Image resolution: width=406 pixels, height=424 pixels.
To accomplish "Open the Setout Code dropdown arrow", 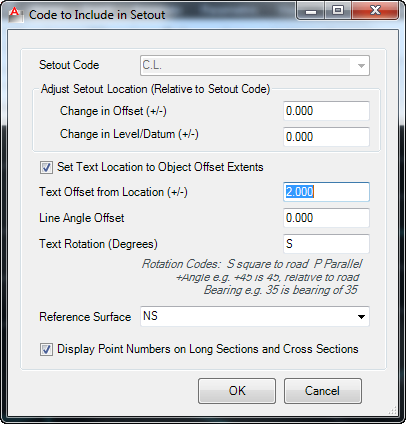I will click(361, 66).
